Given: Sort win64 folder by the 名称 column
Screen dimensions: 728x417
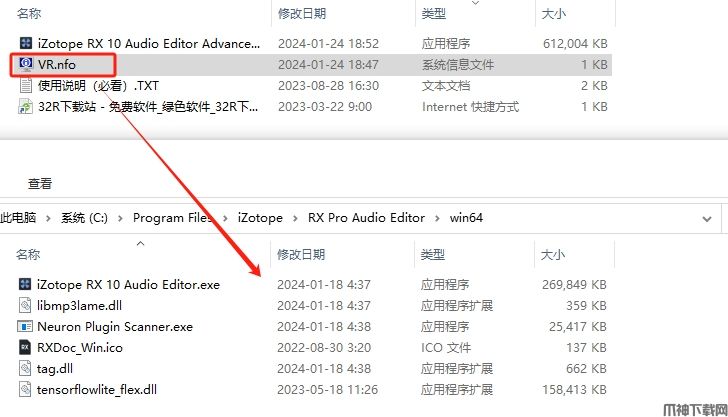Looking at the screenshot, I should (28, 254).
